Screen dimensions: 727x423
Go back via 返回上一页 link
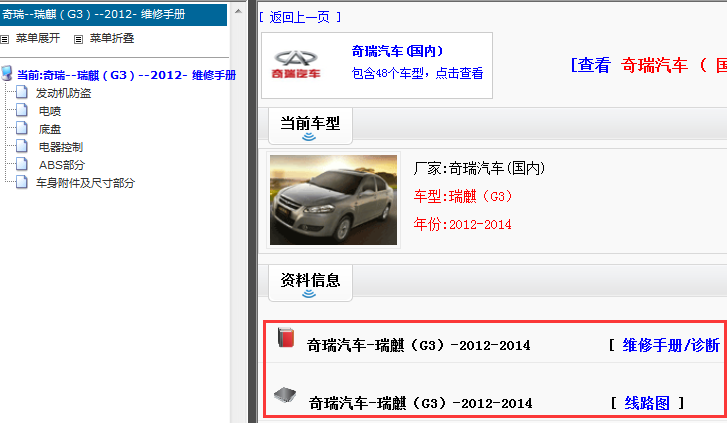300,17
